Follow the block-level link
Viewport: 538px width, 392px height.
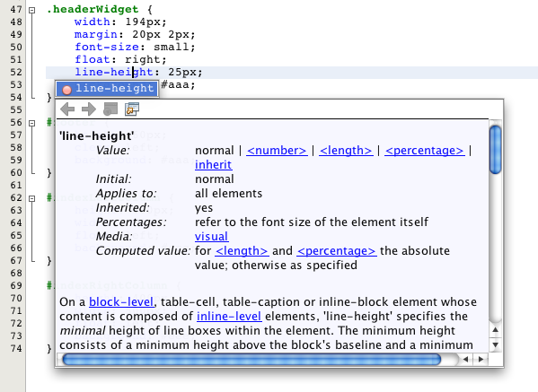point(121,302)
